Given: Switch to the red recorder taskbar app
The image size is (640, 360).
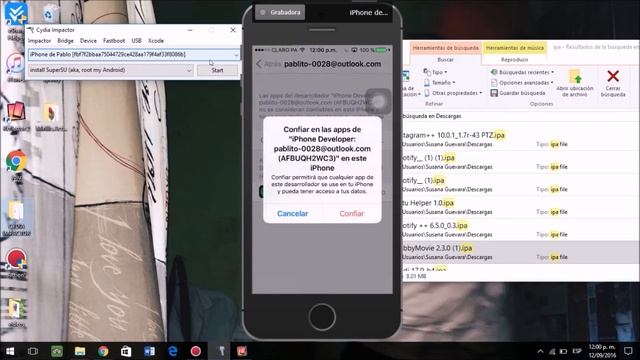Looking at the screenshot, I should (196, 351).
